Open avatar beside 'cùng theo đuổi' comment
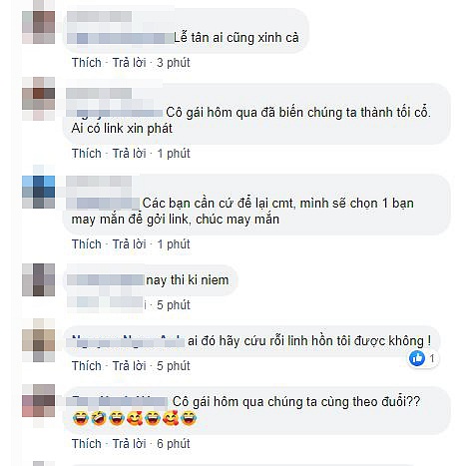This screenshot has width=476, height=466. tap(39, 401)
